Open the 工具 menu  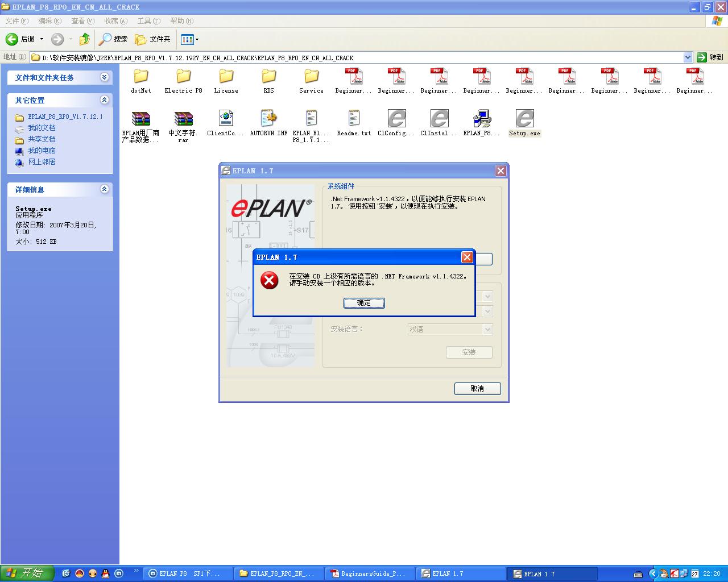pyautogui.click(x=148, y=21)
